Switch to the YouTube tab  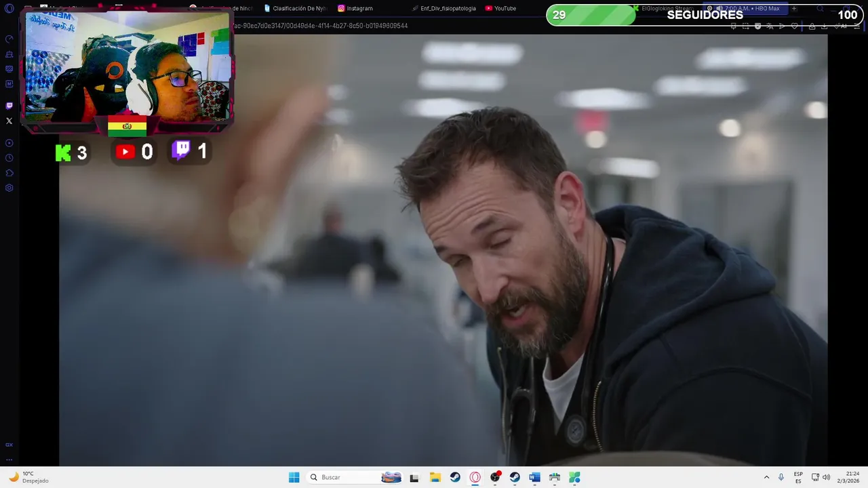click(501, 8)
